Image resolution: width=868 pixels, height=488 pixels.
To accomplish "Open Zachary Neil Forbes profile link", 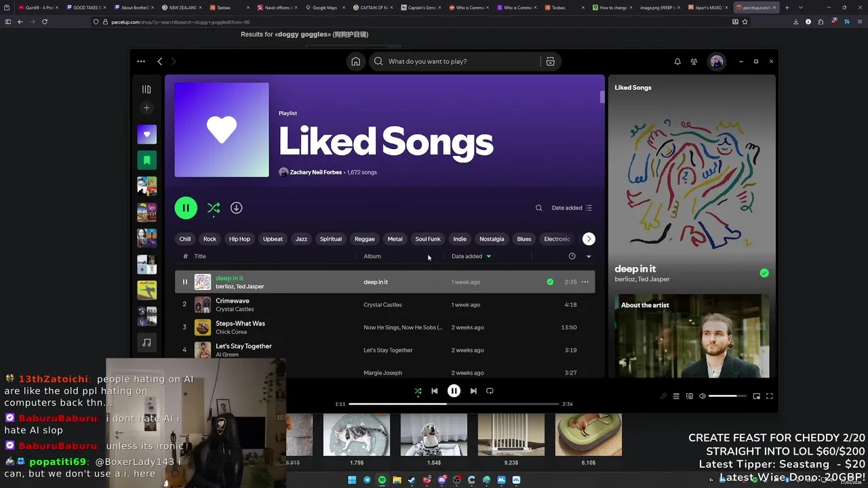I will coord(315,172).
